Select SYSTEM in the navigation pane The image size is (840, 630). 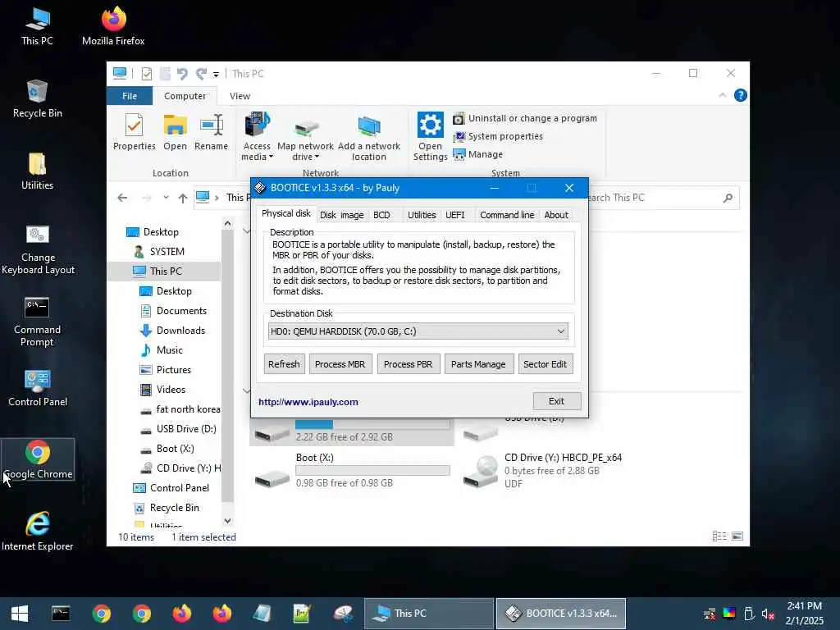[158, 251]
